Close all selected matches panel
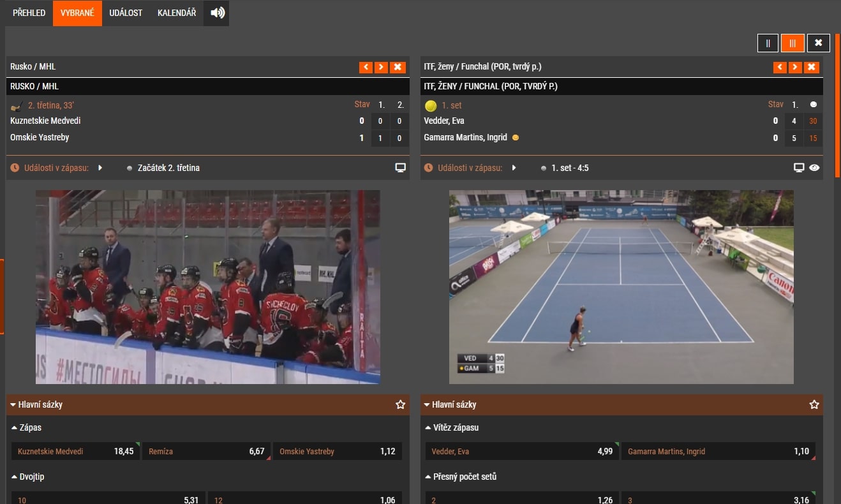 [818, 43]
